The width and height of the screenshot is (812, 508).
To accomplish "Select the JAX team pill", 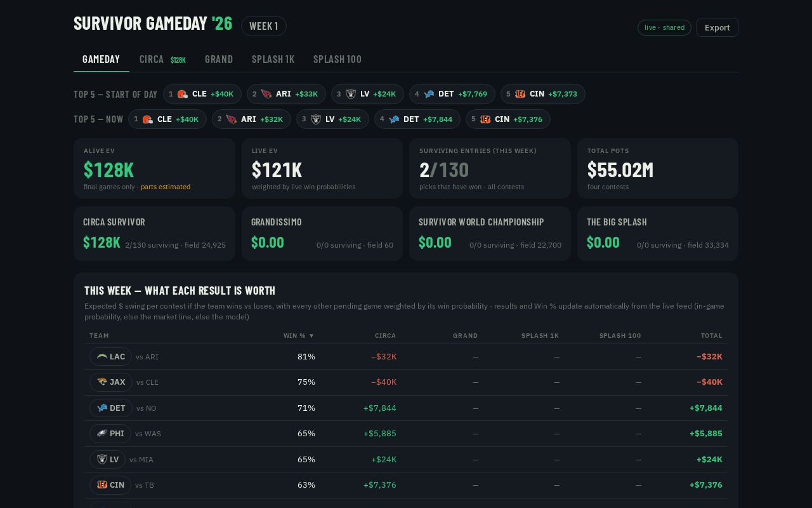I will pos(111,382).
